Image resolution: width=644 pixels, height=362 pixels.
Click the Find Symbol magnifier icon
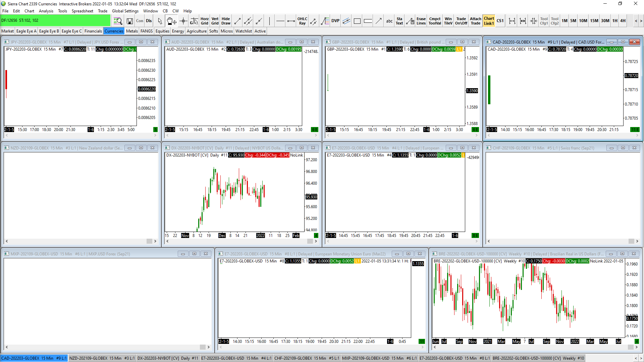point(118,21)
